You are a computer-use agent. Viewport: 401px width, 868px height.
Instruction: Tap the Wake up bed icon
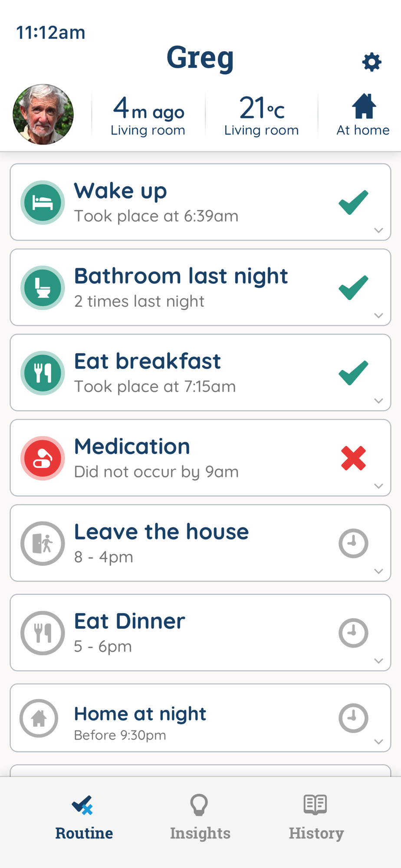click(x=43, y=202)
